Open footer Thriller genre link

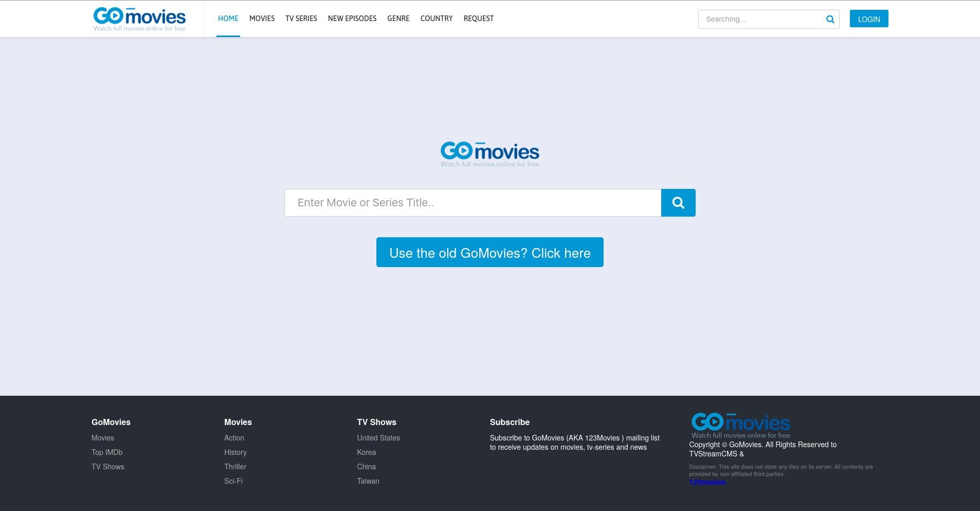pyautogui.click(x=235, y=467)
